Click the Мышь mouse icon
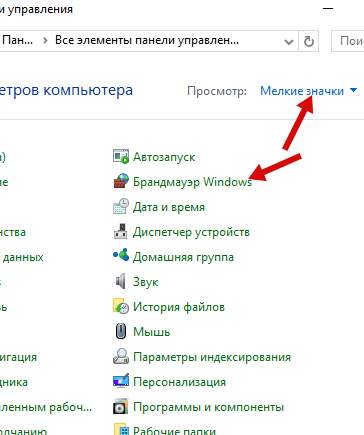The height and width of the screenshot is (435, 364). [121, 331]
